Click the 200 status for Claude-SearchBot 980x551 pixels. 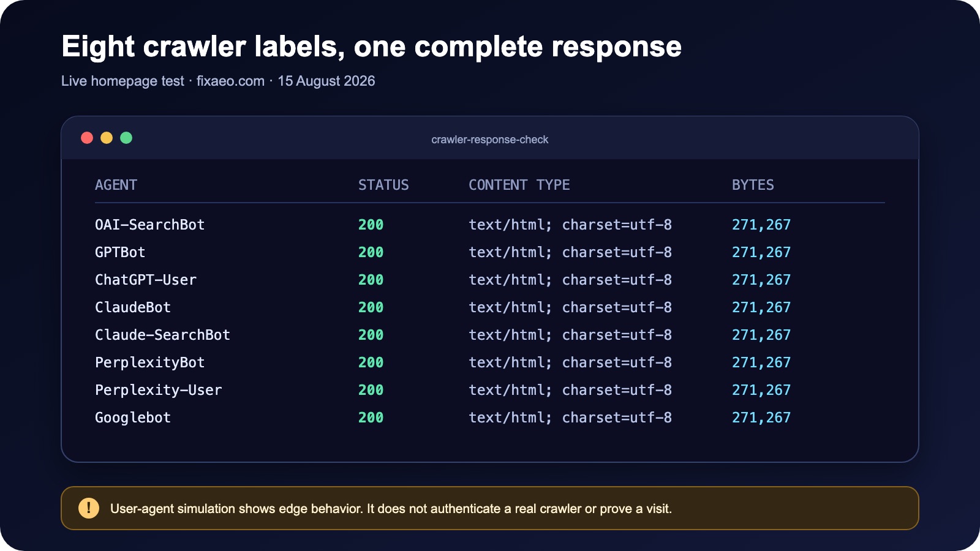click(371, 335)
